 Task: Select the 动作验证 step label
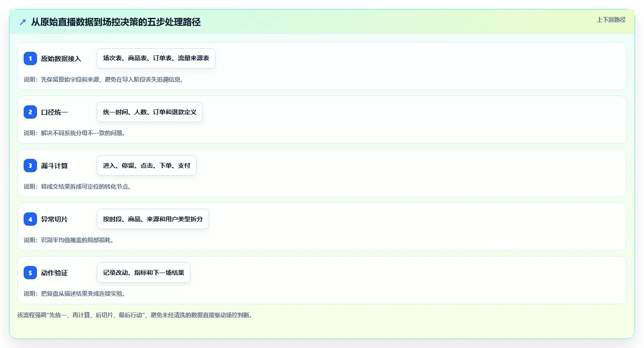pyautogui.click(x=54, y=273)
